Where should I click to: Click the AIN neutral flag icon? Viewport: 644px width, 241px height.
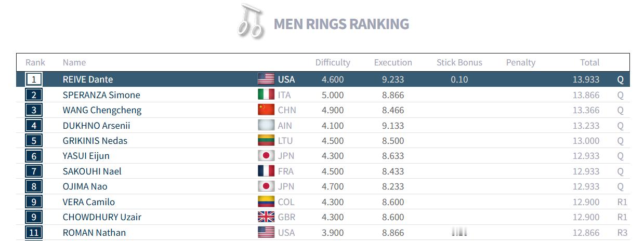tap(266, 126)
